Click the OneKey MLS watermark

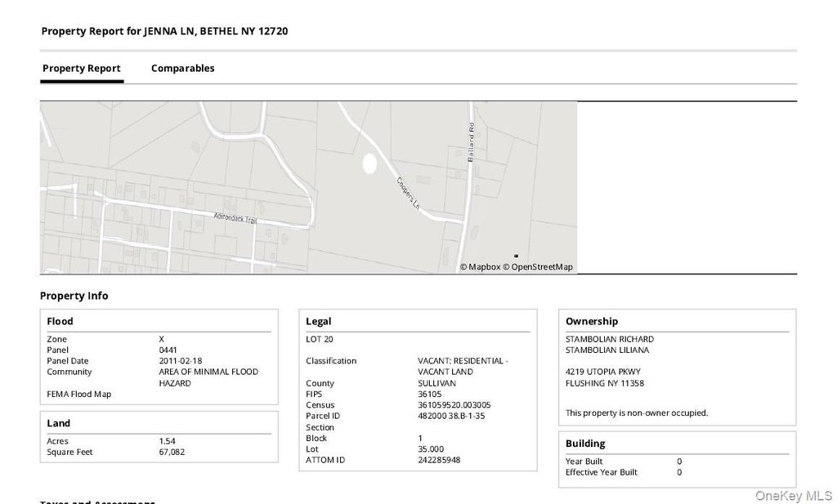pos(793,496)
